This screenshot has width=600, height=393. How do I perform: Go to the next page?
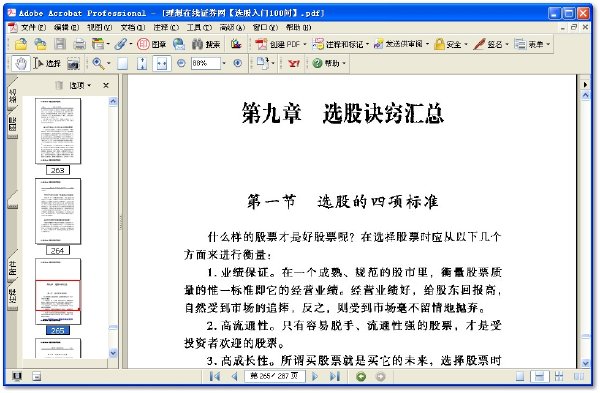pos(315,377)
